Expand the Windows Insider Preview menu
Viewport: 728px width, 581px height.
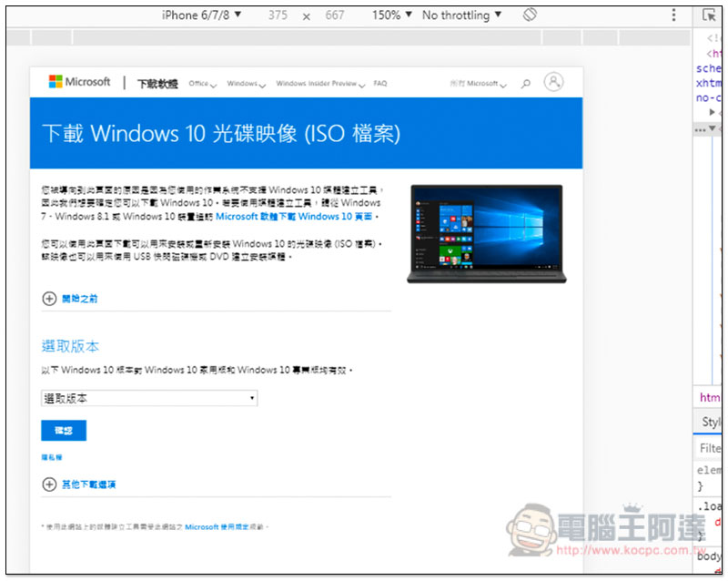pyautogui.click(x=320, y=84)
